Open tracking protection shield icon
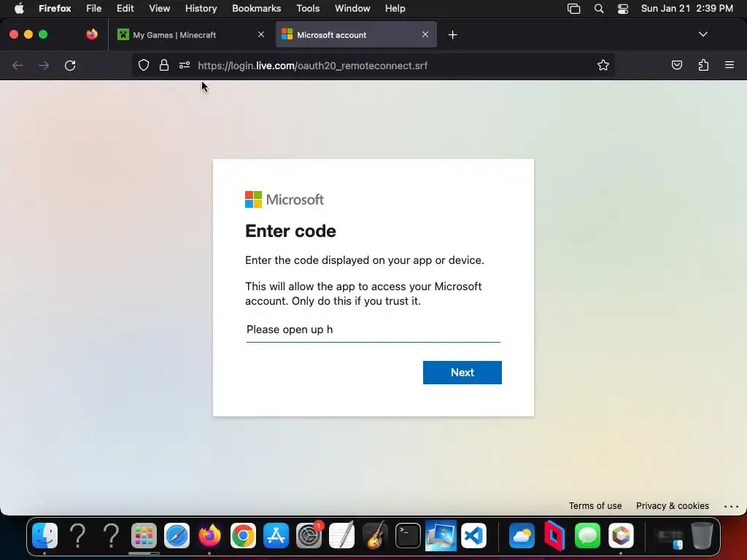Image resolution: width=747 pixels, height=560 pixels. point(144,65)
